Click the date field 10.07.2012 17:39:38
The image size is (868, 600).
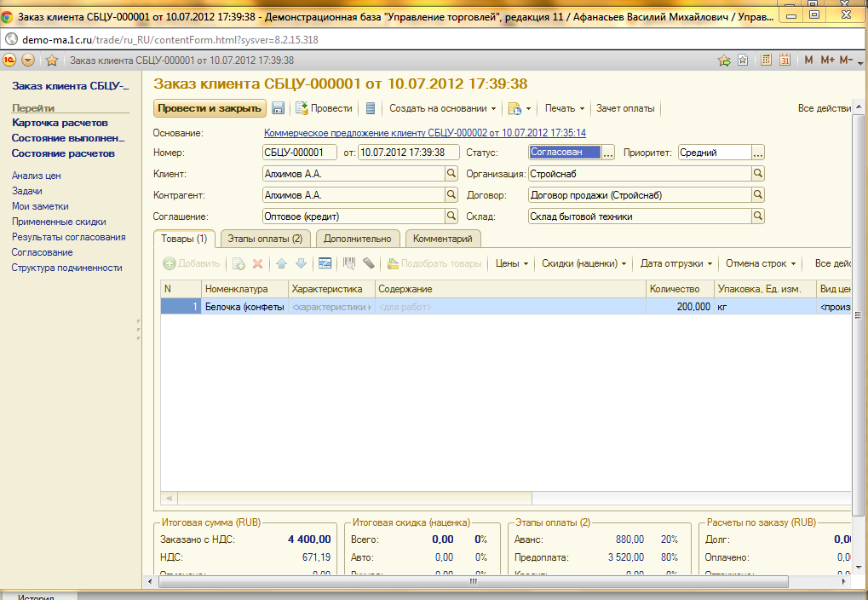409,153
